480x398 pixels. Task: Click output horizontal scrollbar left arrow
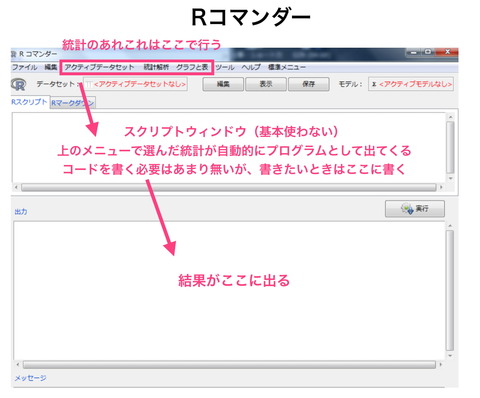[x=18, y=364]
